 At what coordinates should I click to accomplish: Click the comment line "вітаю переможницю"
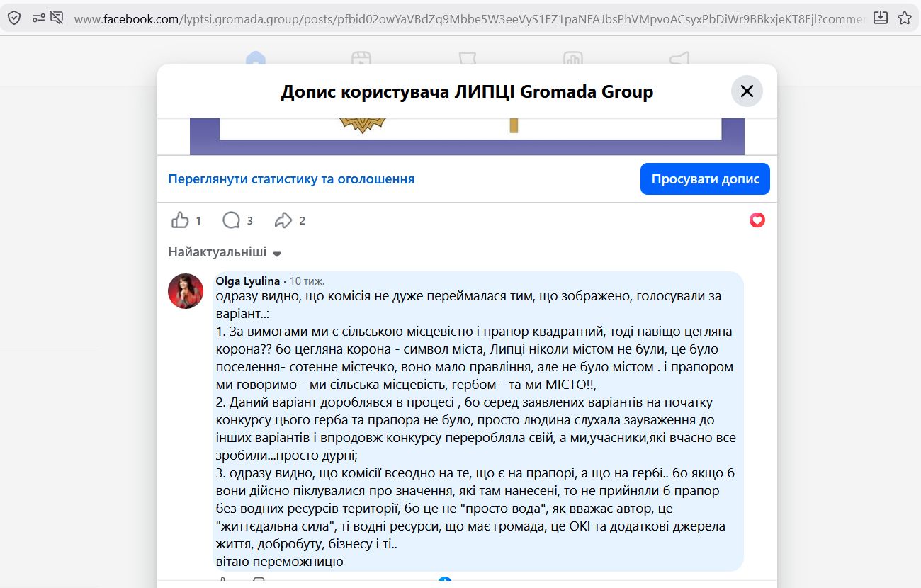pyautogui.click(x=280, y=562)
